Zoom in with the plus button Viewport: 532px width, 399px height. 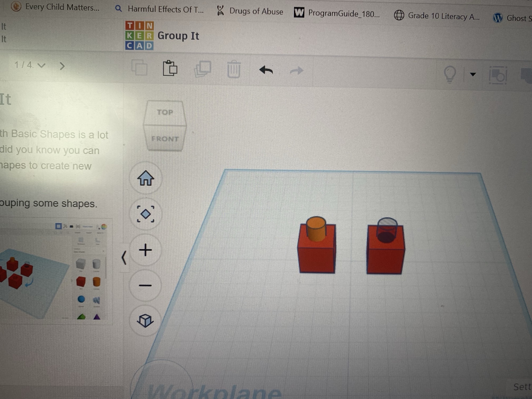click(145, 250)
